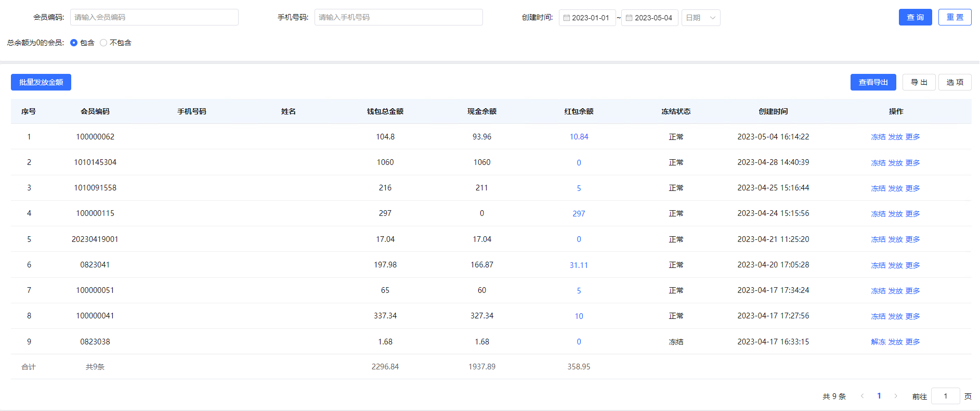Open 更多 for member 20230419001
This screenshot has height=411, width=980.
click(912, 239)
